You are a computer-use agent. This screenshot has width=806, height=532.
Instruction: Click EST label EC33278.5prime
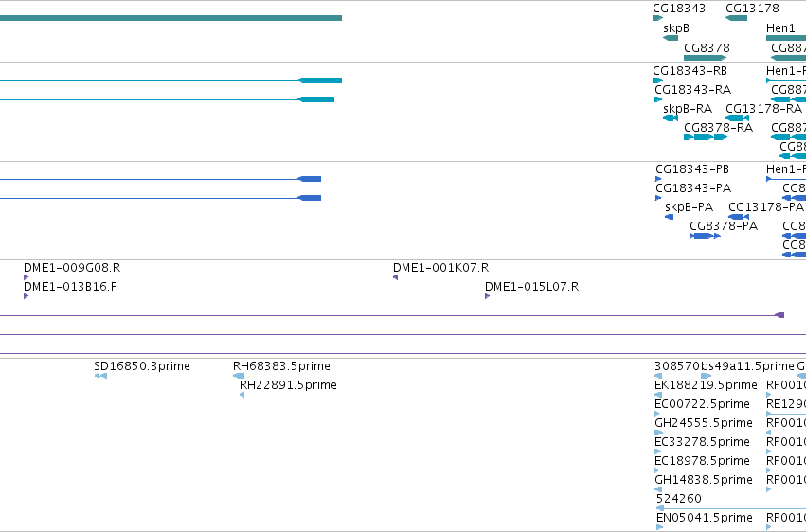(702, 442)
